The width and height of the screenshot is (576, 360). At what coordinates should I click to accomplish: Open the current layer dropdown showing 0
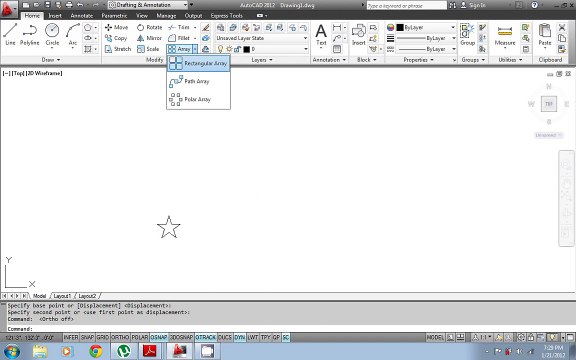click(x=262, y=49)
